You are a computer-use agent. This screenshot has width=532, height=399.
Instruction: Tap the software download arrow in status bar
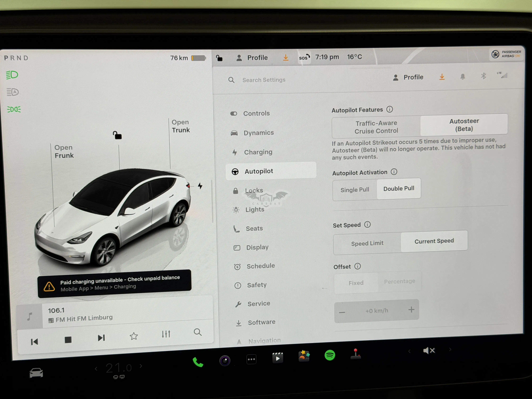click(x=286, y=58)
